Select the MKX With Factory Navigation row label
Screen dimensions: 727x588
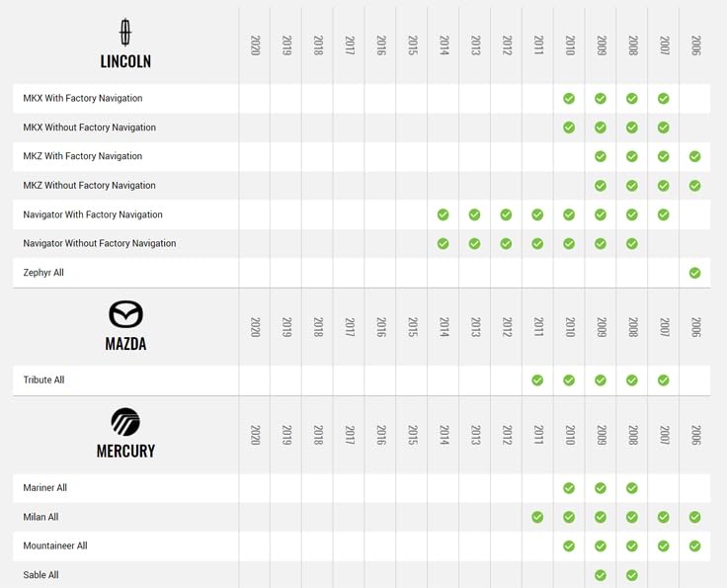click(x=83, y=98)
